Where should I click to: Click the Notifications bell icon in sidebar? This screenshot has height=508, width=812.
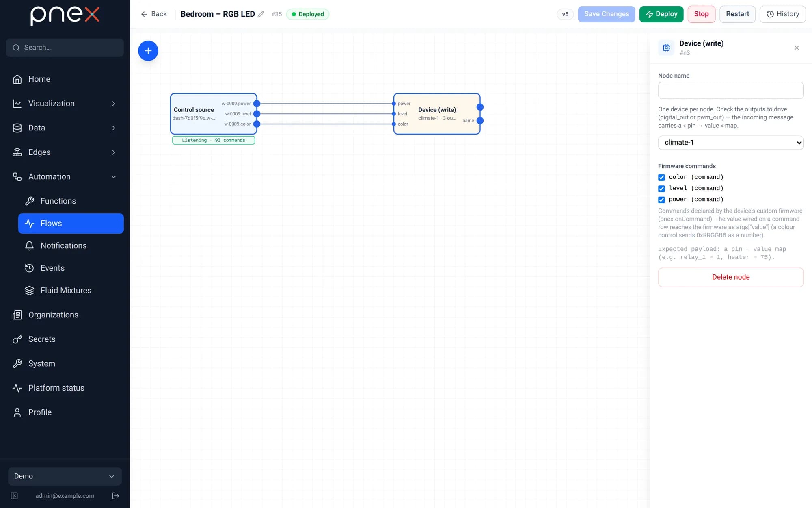pos(29,246)
